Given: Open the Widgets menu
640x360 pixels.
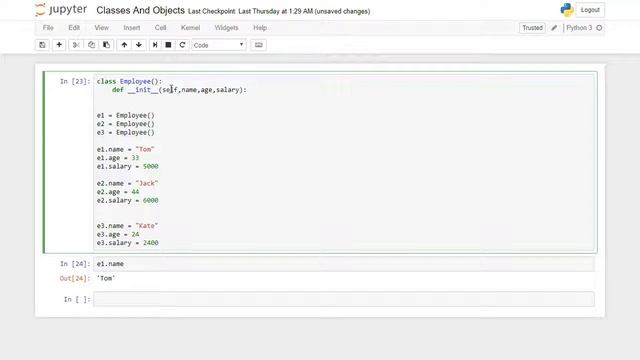Looking at the screenshot, I should [x=226, y=28].
